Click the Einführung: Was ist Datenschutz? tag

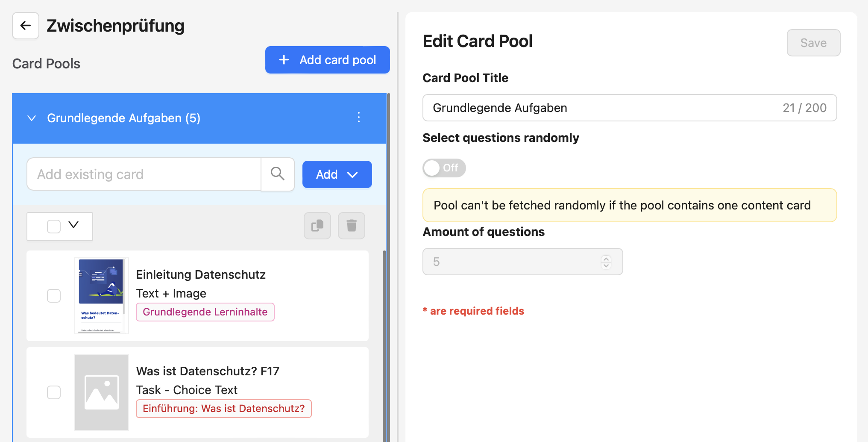click(224, 409)
